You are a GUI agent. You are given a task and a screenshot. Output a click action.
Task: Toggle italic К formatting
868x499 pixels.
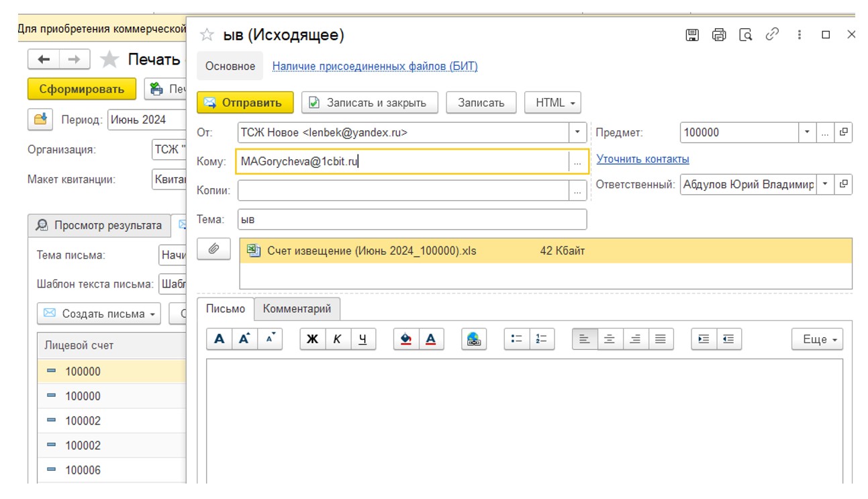pos(337,339)
